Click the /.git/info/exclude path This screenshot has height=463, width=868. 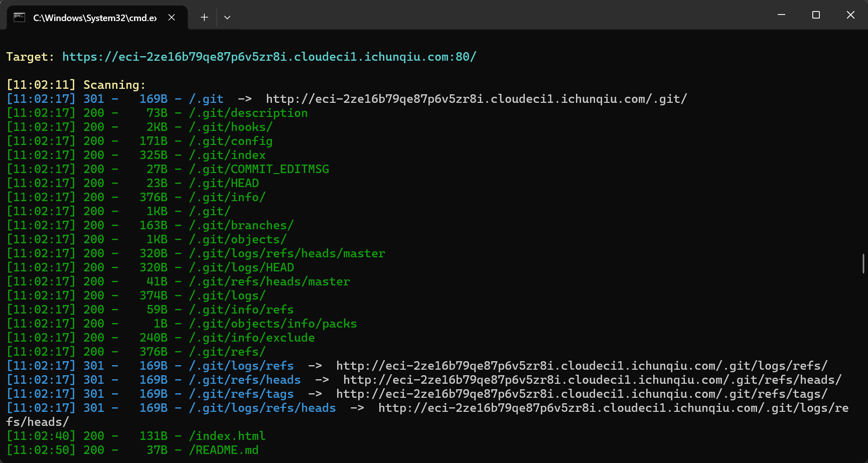click(252, 338)
